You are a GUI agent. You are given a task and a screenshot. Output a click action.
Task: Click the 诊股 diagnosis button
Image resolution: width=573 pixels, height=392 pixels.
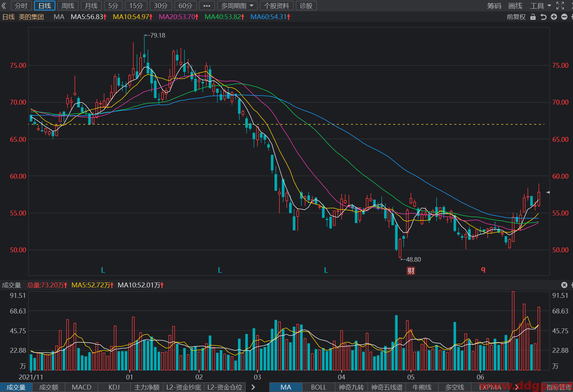(306, 6)
